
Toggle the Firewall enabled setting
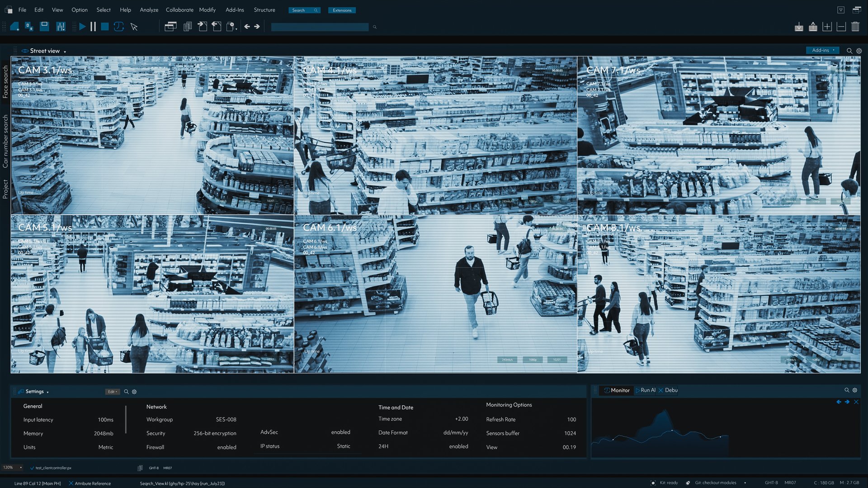226,447
